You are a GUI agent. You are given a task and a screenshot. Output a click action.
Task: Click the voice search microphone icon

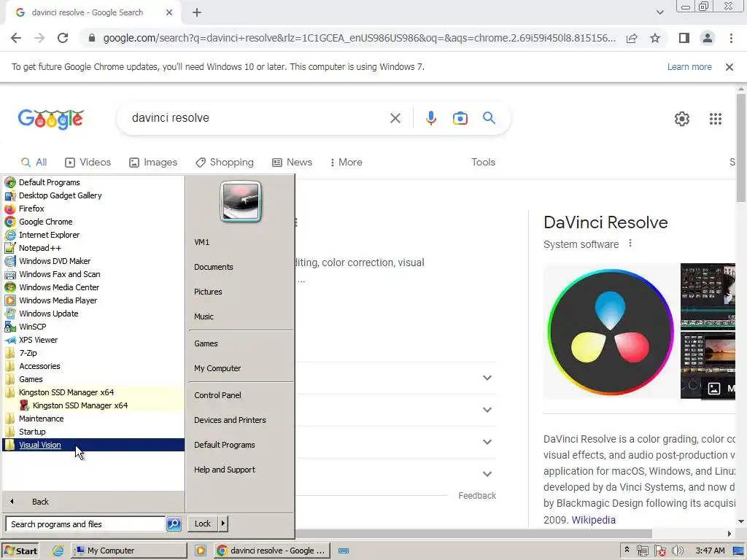430,118
